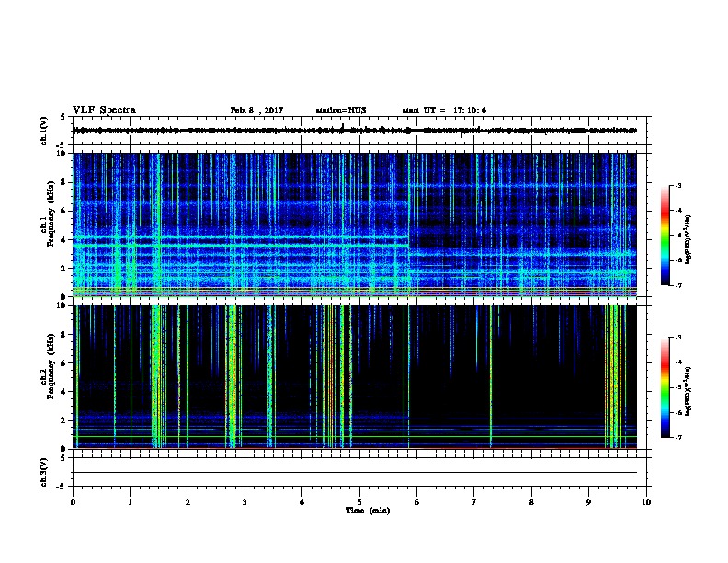The height and width of the screenshot is (563, 728).
Task: Click the "station=HUS" header label
Action: [341, 110]
